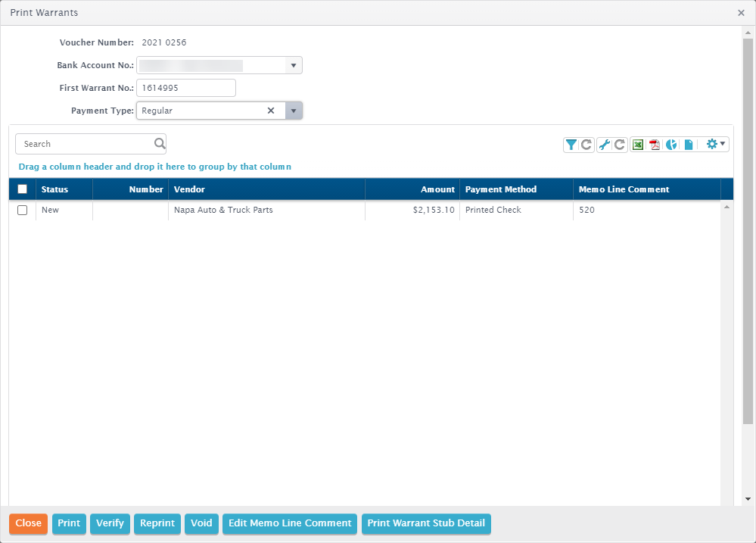Clear the Regular payment type selection
Viewport: 756px width, 543px height.
click(x=271, y=111)
